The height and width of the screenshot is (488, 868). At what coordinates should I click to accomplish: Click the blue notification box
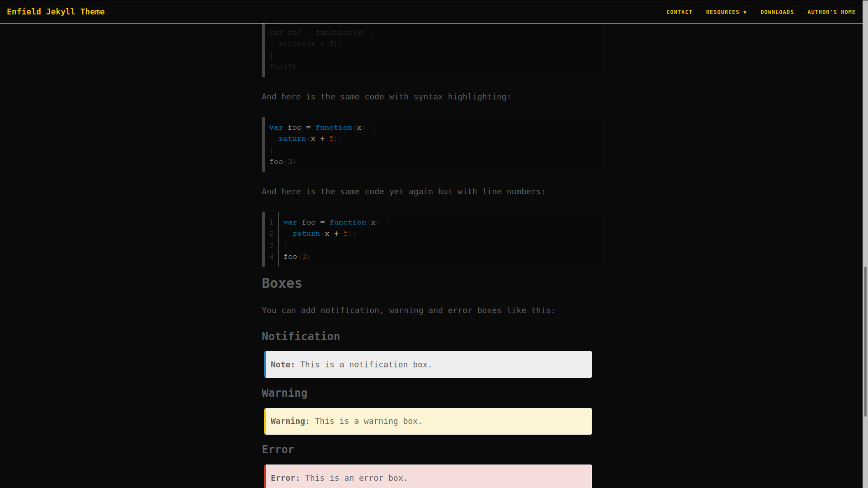click(428, 365)
